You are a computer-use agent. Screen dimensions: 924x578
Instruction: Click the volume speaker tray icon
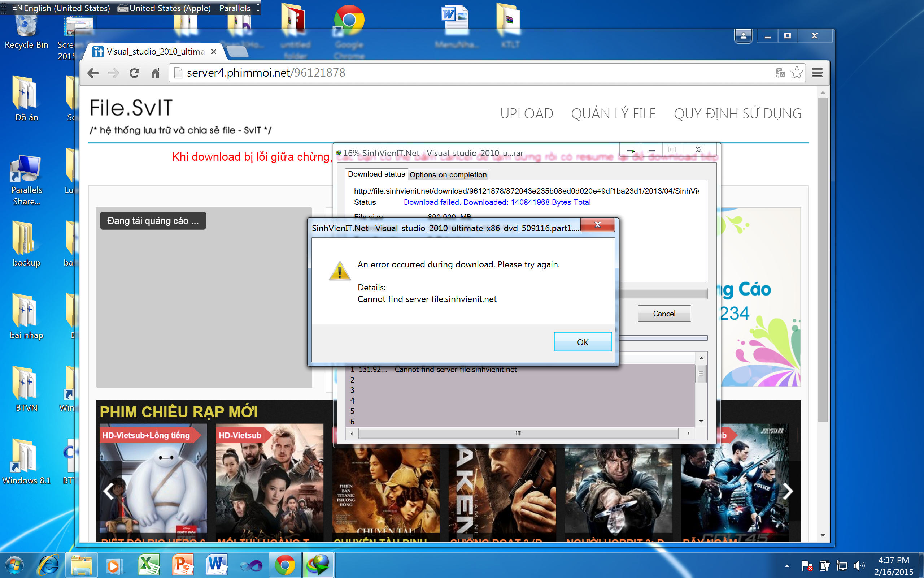click(x=859, y=566)
